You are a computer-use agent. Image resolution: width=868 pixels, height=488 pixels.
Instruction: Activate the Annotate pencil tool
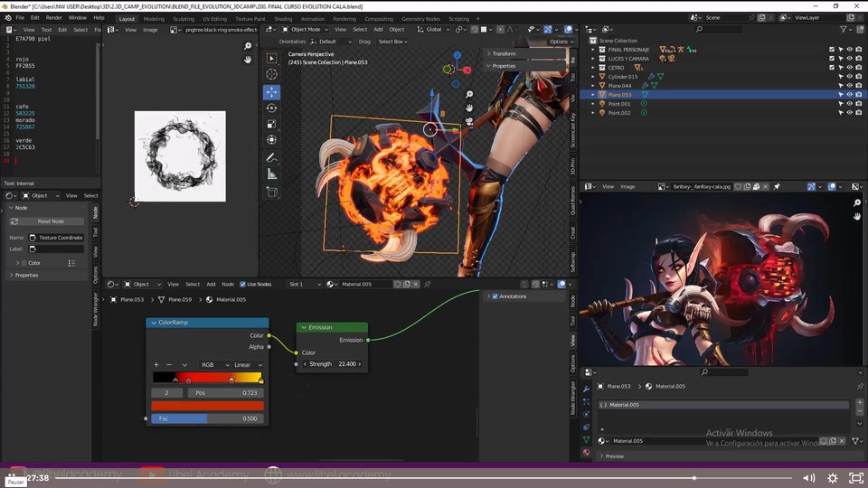pos(271,158)
